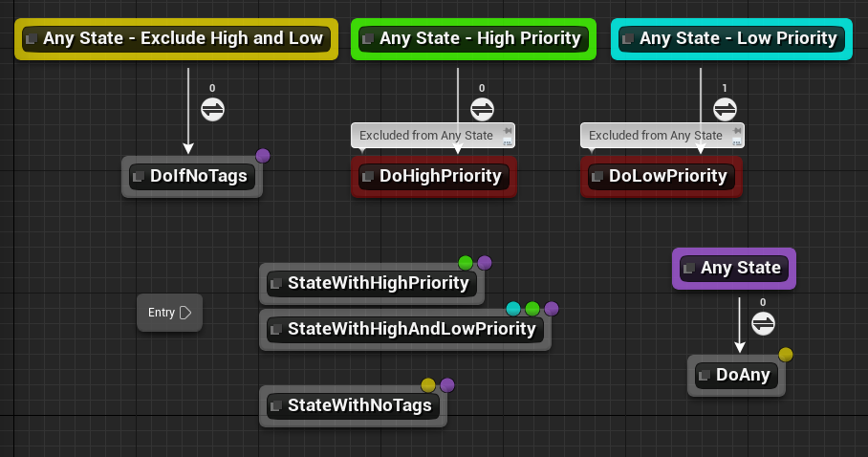Click the DoIfNoTags state node
The image size is (868, 457).
click(x=191, y=177)
